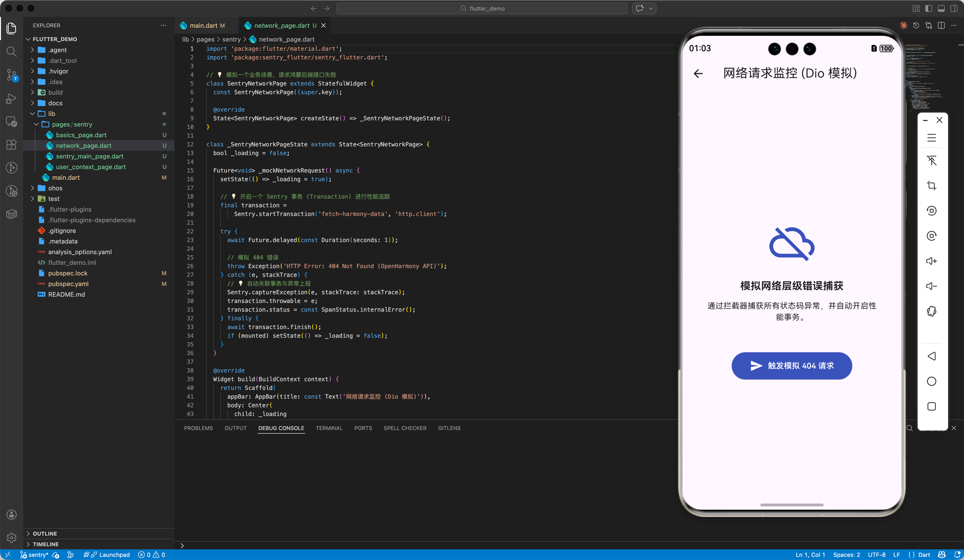Switch to the main.dart editor tab
The width and height of the screenshot is (964, 560).
203,25
